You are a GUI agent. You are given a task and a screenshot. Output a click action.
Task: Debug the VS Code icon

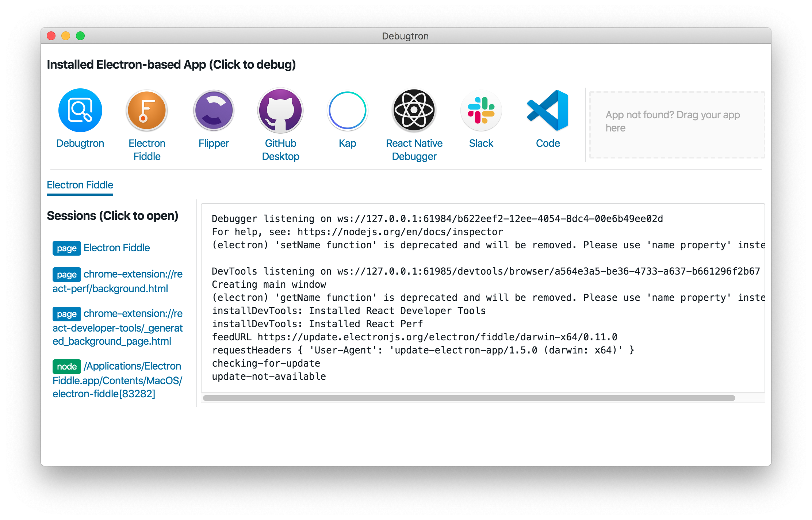(548, 110)
